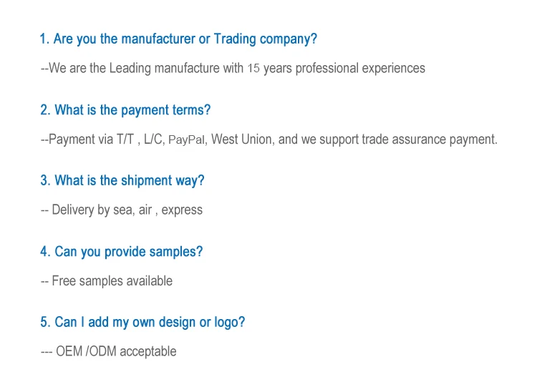Click the words Trading company in question 1
Screen dimensions: 537x392
pos(265,39)
